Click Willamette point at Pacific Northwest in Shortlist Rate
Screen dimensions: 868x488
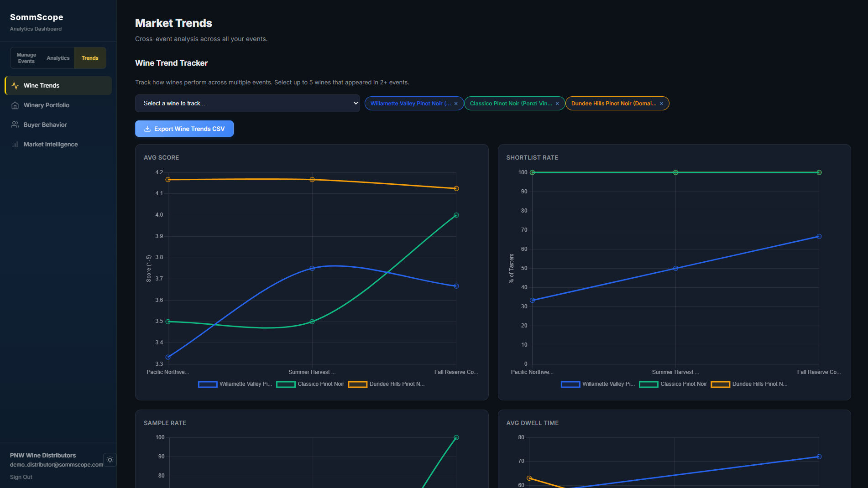(533, 301)
